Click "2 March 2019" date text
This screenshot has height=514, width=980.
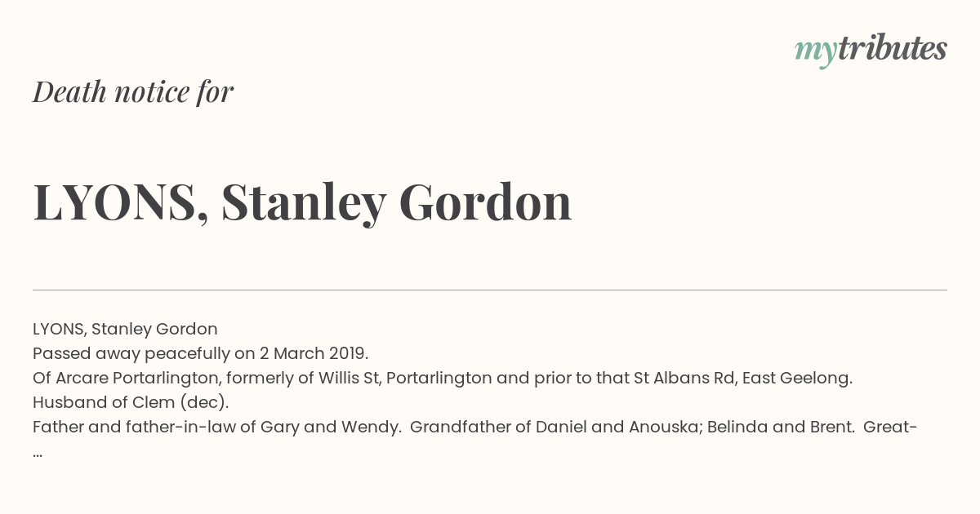pos(314,353)
